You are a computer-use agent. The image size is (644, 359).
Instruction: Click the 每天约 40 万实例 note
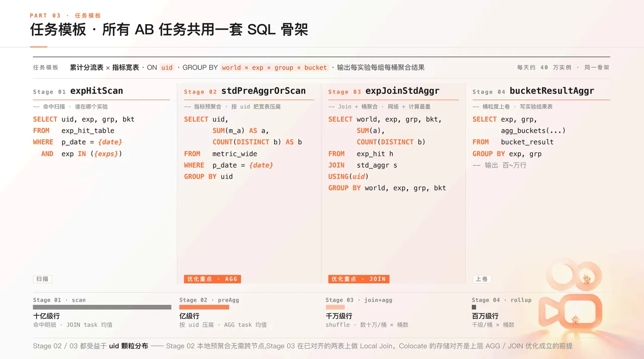click(x=544, y=67)
